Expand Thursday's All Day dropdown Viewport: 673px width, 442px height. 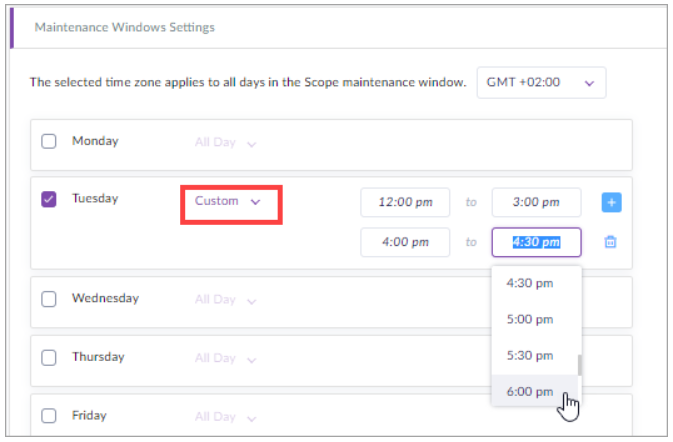pos(225,358)
